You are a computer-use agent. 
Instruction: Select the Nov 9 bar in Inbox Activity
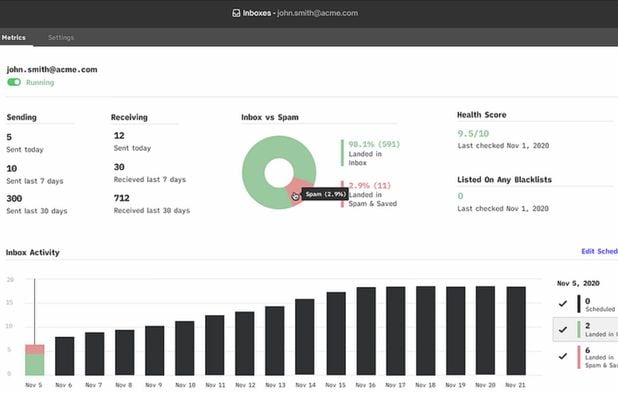pyautogui.click(x=154, y=350)
